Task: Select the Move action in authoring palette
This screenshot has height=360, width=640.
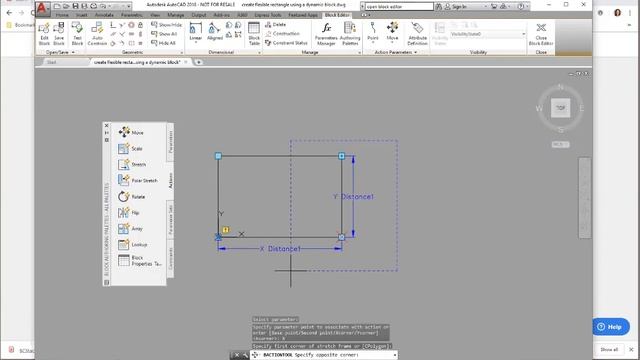Action: click(x=131, y=132)
